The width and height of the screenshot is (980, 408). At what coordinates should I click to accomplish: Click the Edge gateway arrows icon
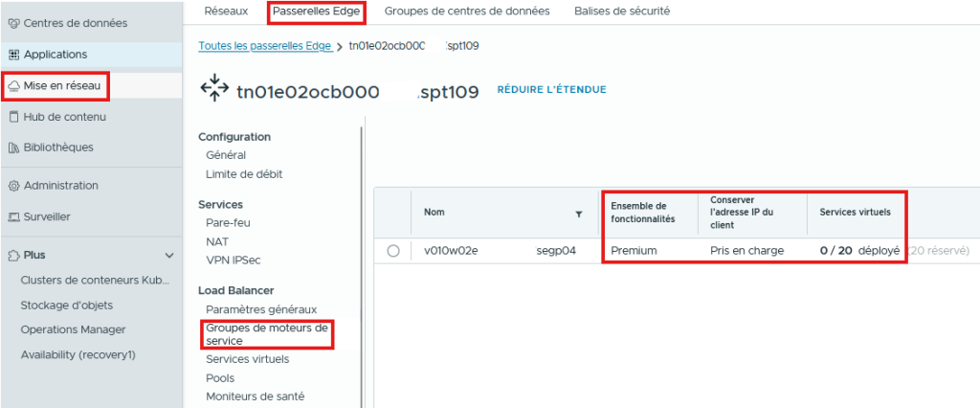coord(212,90)
